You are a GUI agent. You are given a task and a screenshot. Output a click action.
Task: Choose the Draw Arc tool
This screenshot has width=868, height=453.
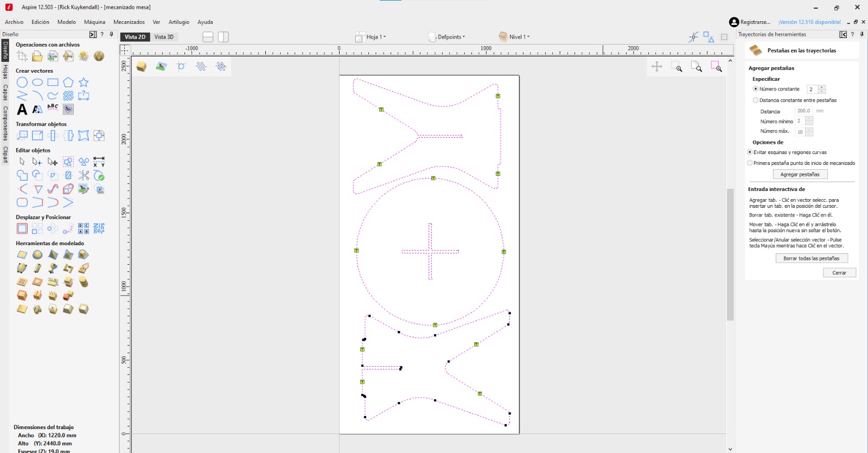(x=37, y=96)
